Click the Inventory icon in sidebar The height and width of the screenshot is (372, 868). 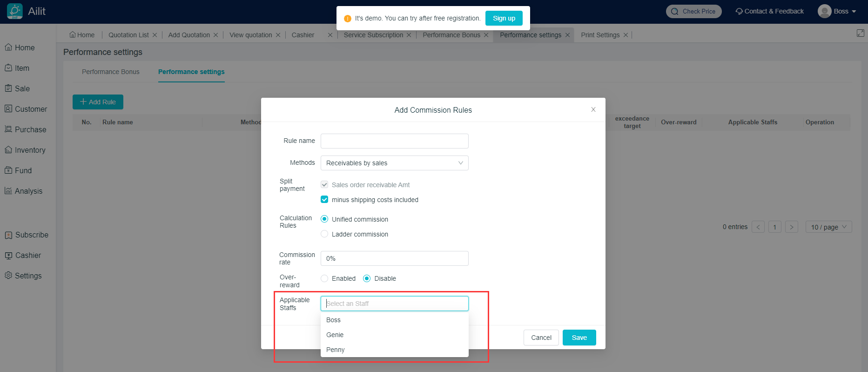tap(8, 150)
